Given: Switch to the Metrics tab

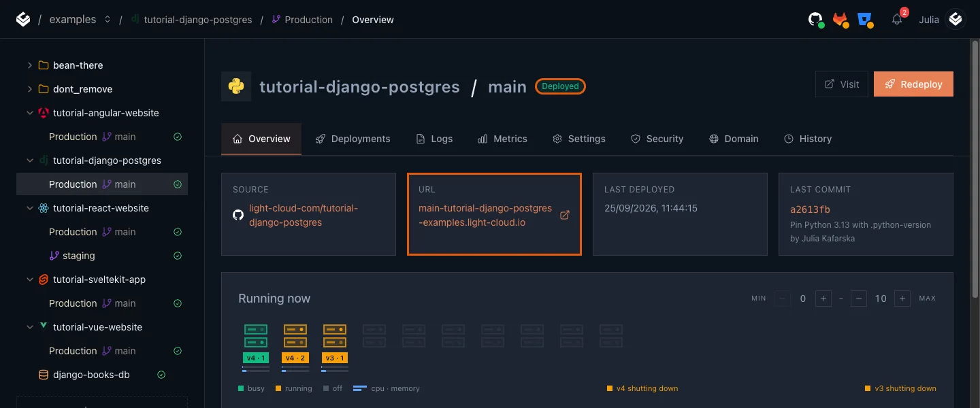Looking at the screenshot, I should (x=502, y=139).
